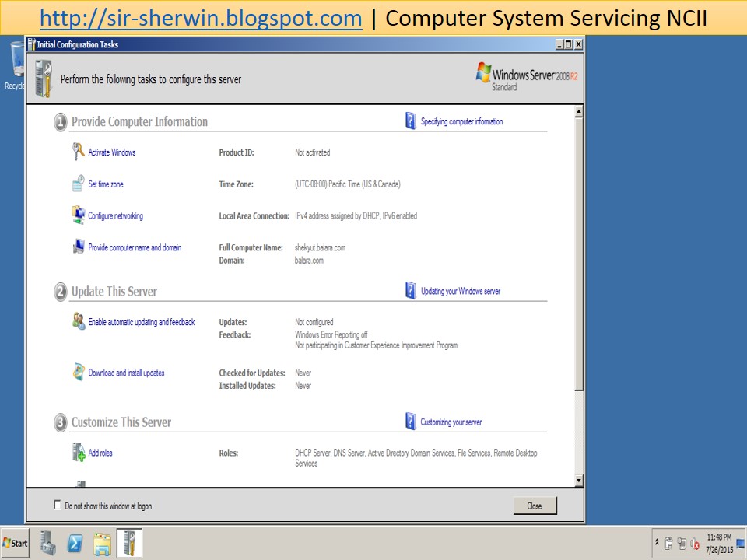Click help icon beside Customizing your server

coord(409,421)
